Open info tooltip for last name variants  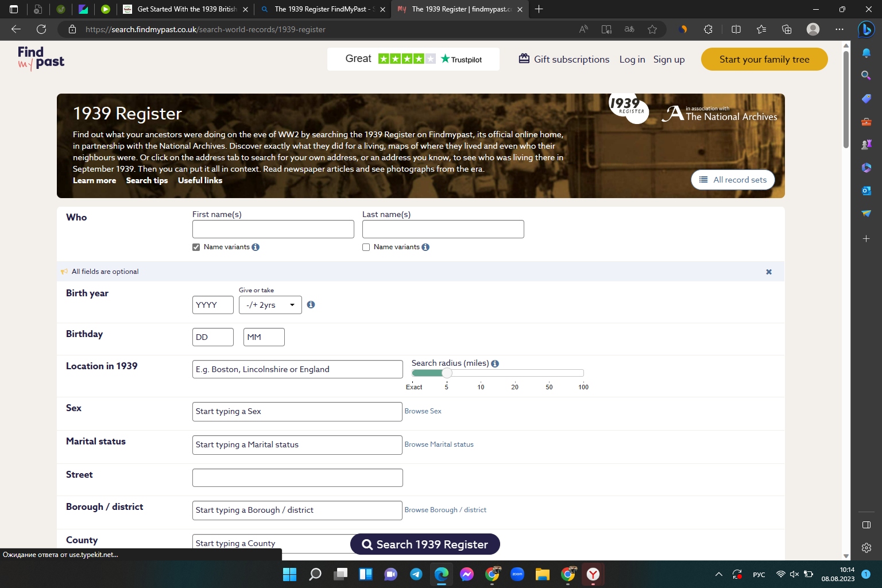[425, 247]
